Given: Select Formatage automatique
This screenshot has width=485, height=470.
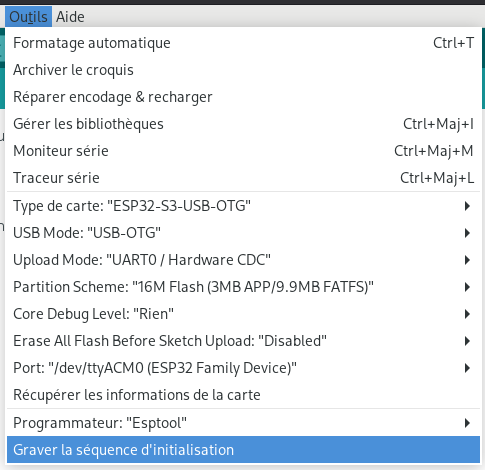Looking at the screenshot, I should [243, 43].
